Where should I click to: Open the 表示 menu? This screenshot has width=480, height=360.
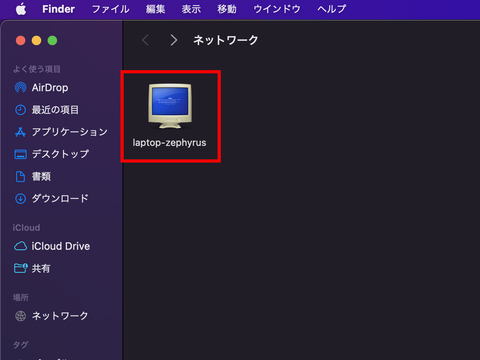click(x=191, y=9)
